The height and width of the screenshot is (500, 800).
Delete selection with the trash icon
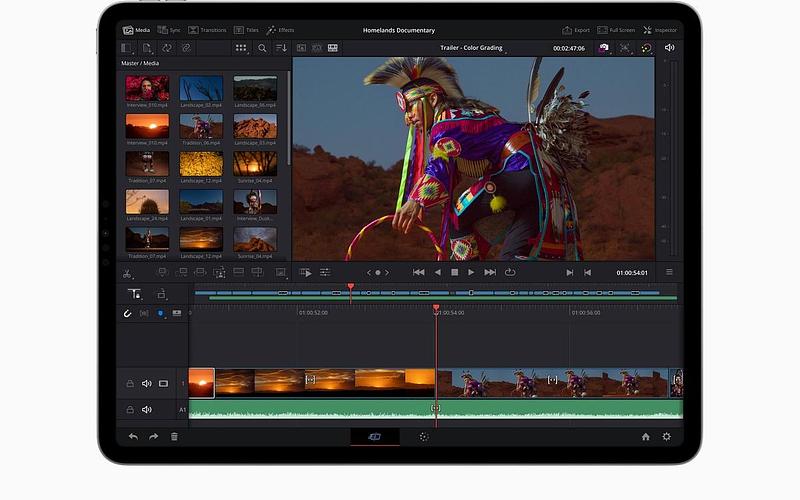(x=174, y=437)
